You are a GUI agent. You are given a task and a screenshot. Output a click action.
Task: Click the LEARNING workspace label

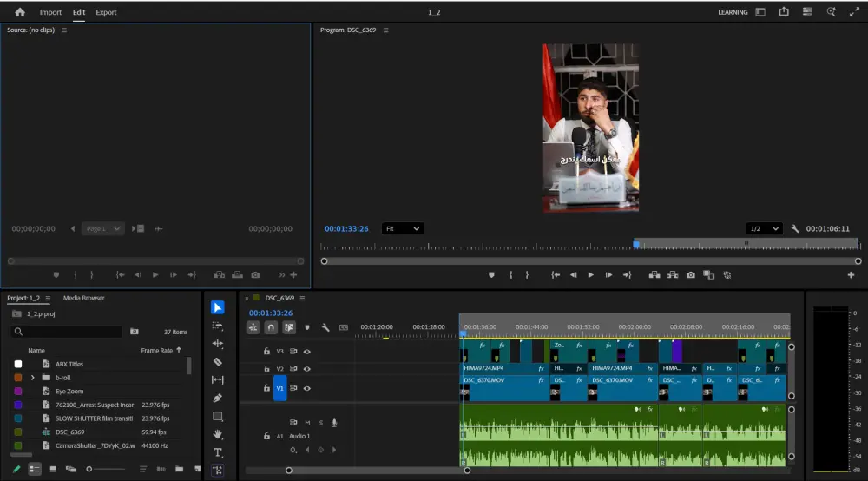(733, 12)
